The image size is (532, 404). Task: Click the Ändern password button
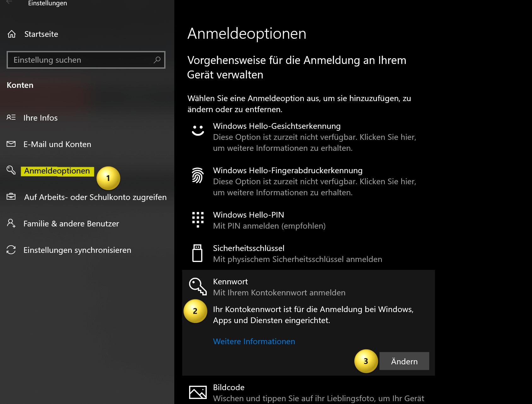[x=404, y=361]
